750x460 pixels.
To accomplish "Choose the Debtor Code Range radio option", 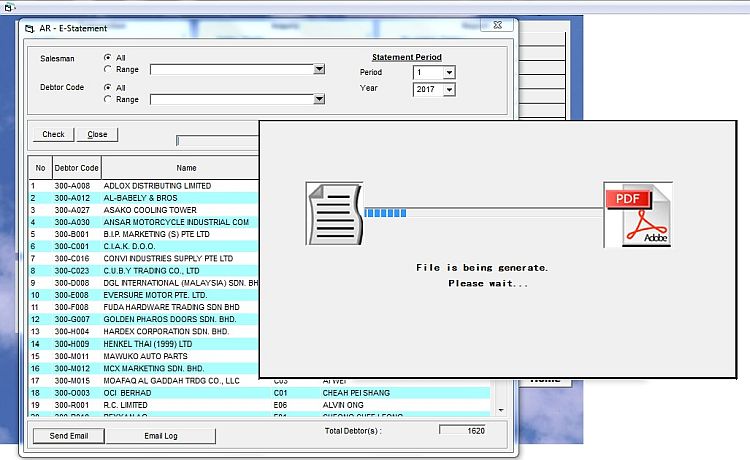I will [108, 100].
